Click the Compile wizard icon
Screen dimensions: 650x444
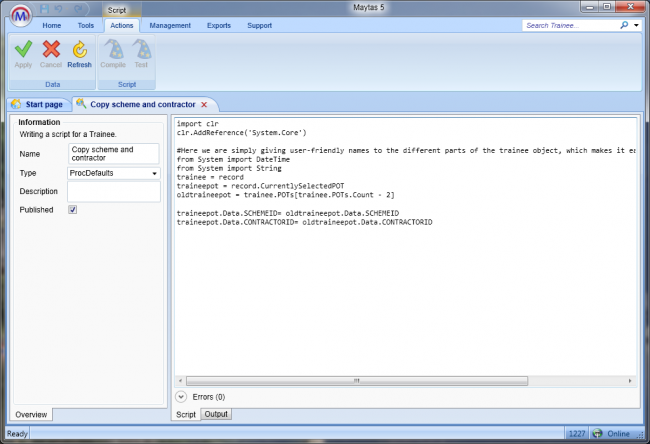click(x=113, y=49)
